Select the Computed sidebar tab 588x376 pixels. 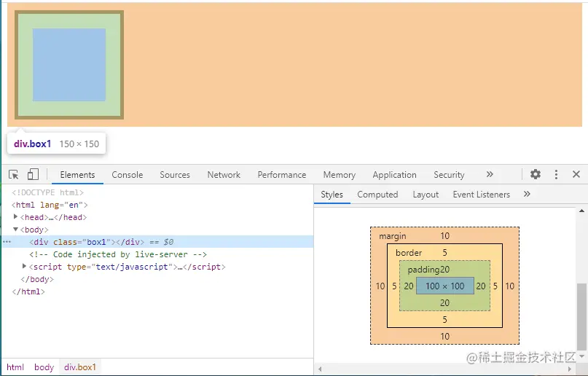click(377, 195)
